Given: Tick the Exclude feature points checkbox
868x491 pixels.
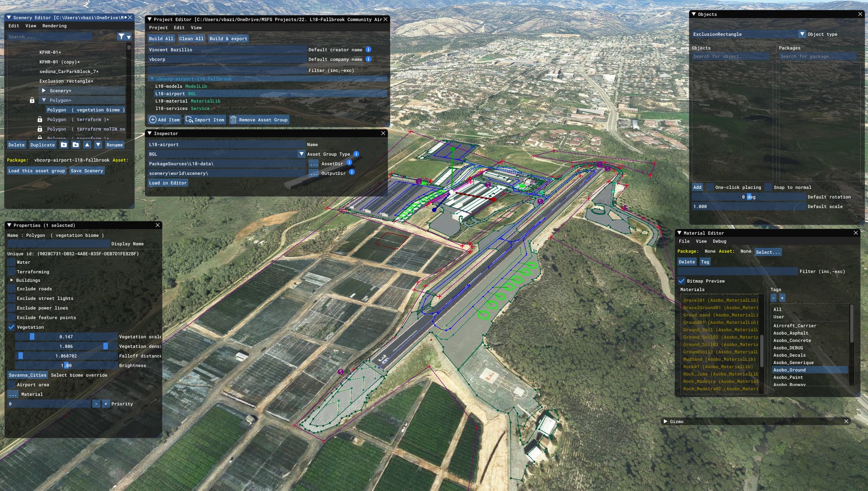Looking at the screenshot, I should coord(11,318).
